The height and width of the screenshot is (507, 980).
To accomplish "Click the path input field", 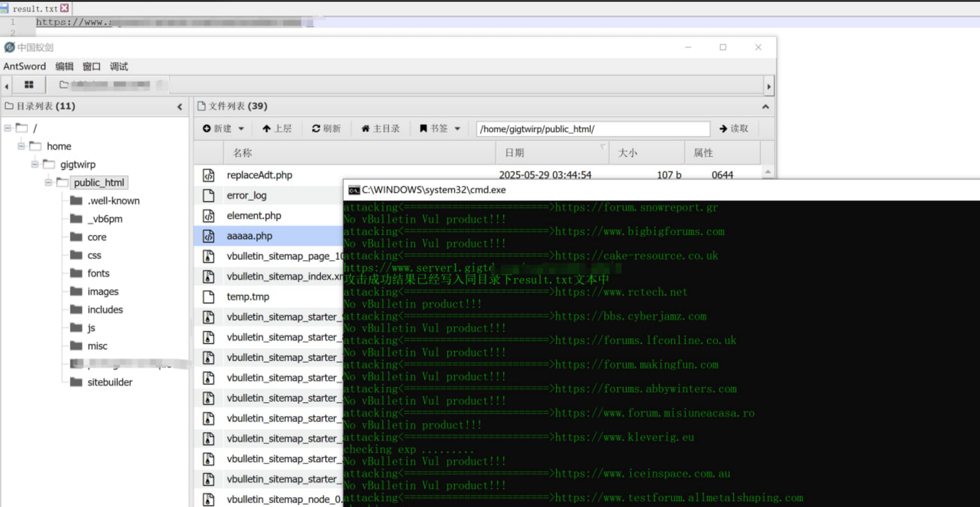I will (x=592, y=129).
